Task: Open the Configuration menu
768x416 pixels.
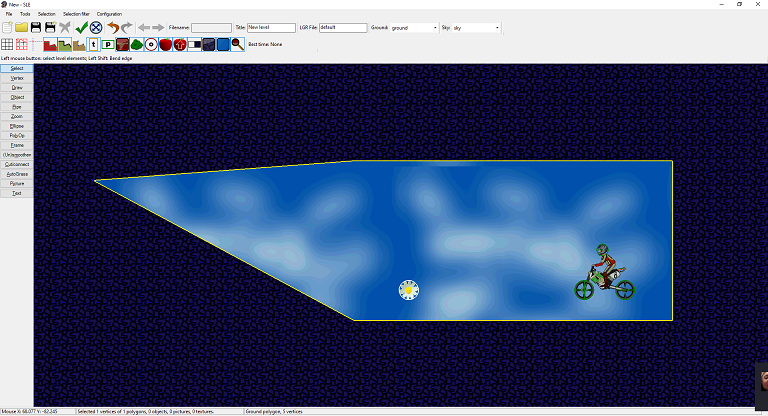Action: point(109,14)
